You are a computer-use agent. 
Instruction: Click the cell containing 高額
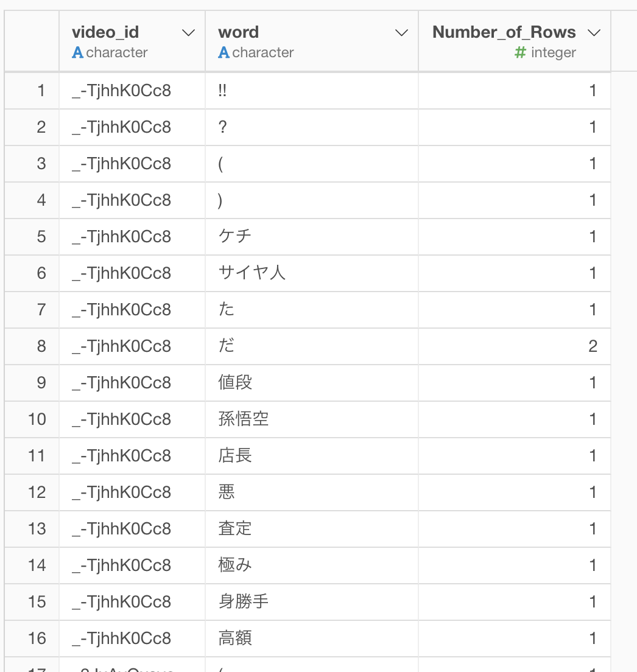(x=312, y=638)
